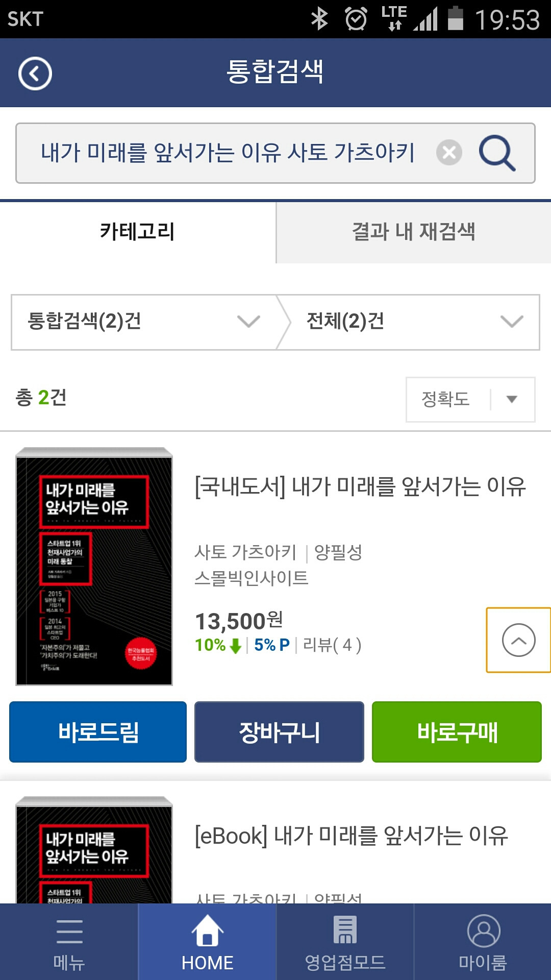Tap the back arrow circle icon
The height and width of the screenshot is (980, 551).
tap(35, 74)
